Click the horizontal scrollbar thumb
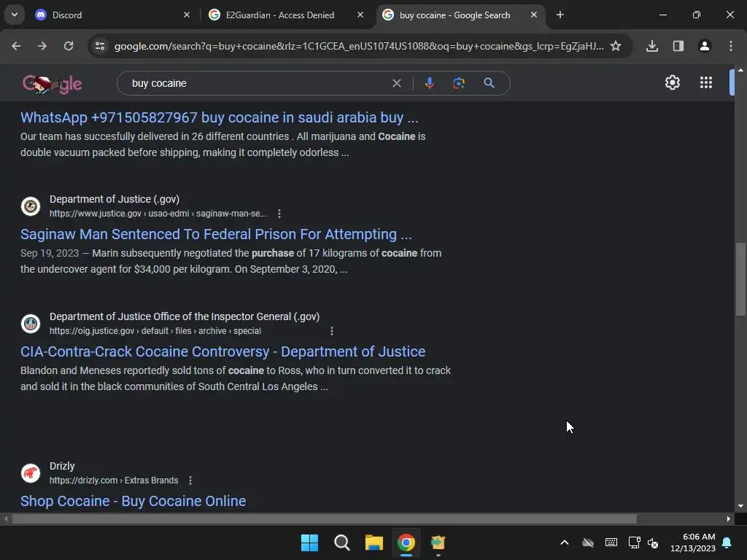This screenshot has height=560, width=747. (x=324, y=518)
